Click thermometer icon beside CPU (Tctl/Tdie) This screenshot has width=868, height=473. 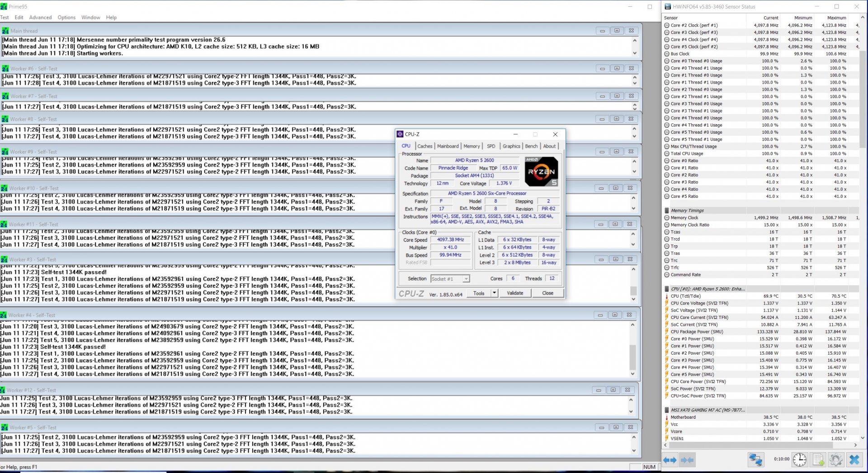(x=667, y=296)
